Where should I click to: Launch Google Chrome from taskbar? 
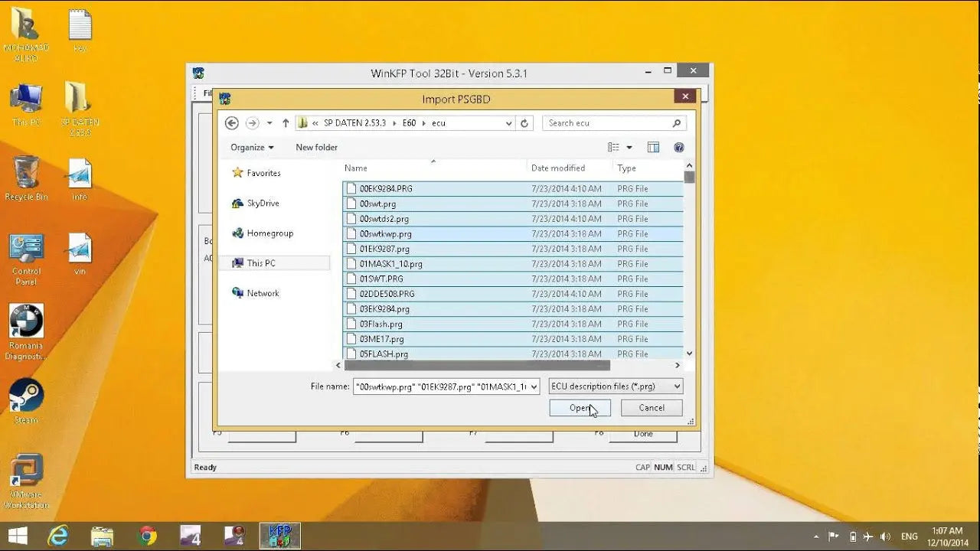[x=148, y=536]
